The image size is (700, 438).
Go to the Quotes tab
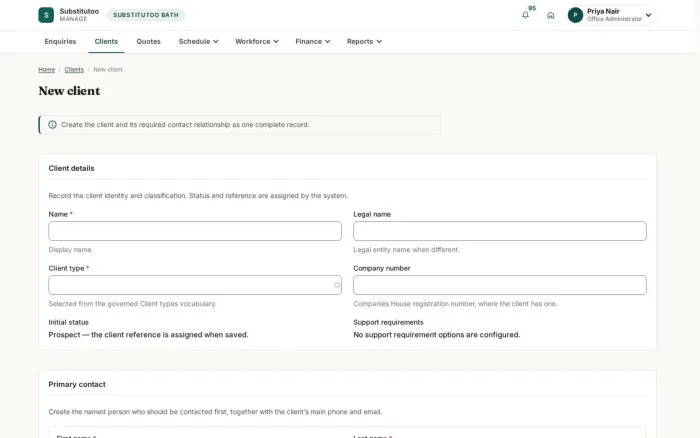tap(148, 42)
